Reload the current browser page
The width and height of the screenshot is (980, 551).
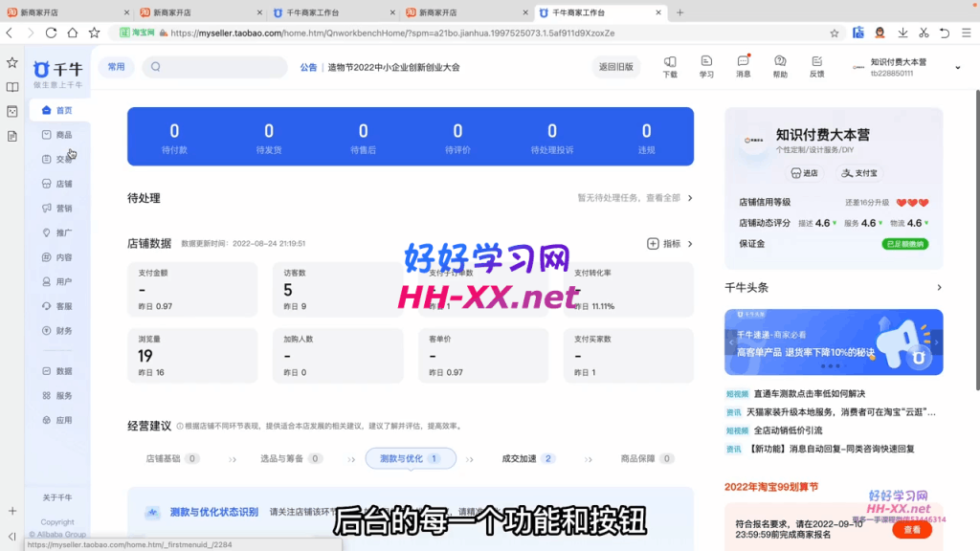(52, 33)
